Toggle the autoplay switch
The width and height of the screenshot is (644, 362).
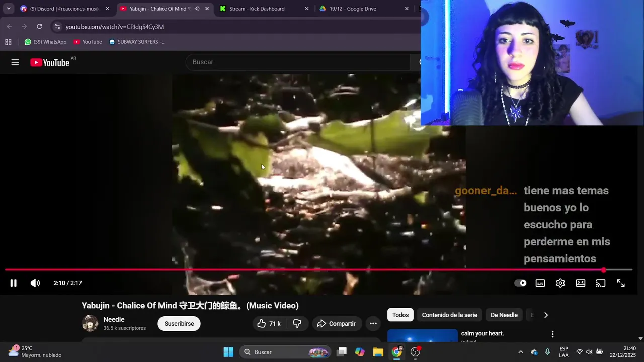pos(520,283)
